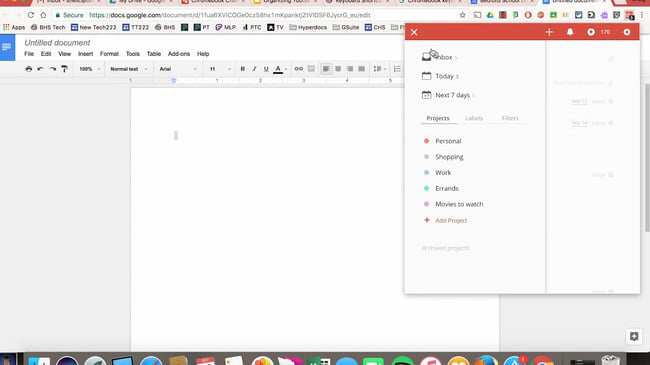This screenshot has width=650, height=365.
Task: Open the Edit menu
Action: [x=46, y=54]
